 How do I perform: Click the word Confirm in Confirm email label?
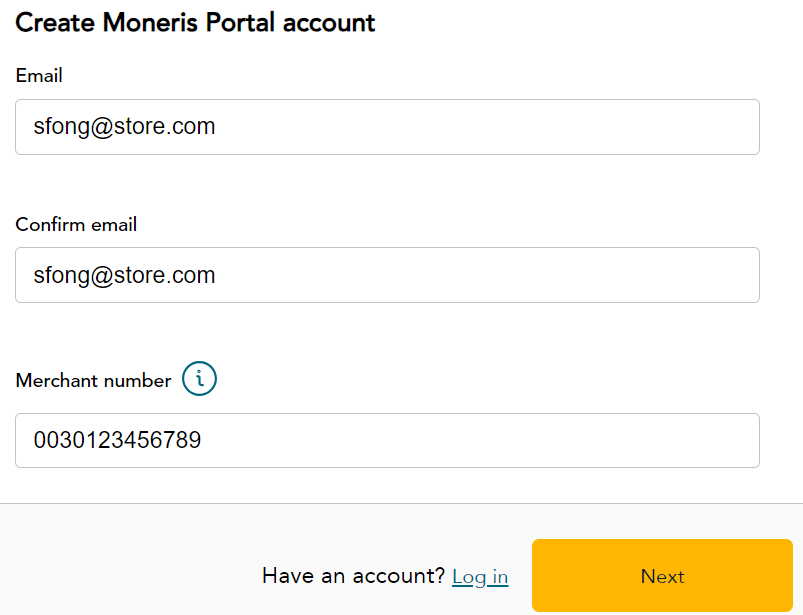(50, 224)
